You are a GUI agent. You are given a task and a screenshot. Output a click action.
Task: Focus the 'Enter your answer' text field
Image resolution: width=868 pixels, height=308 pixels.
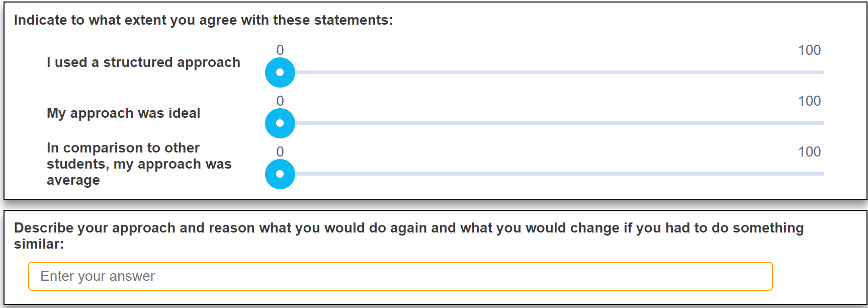[400, 276]
